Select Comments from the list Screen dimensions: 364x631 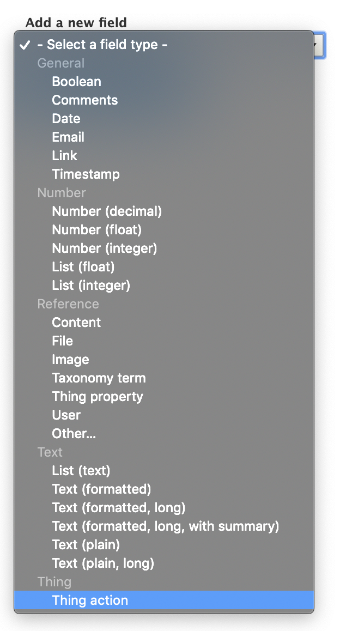point(84,100)
